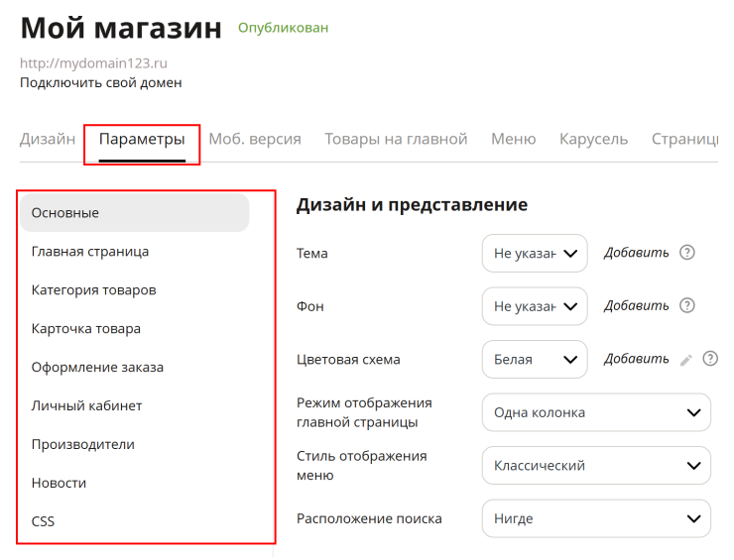Screen dimensions: 734x560
Task: Open help icon next to Цветовая схема
Action: tap(710, 359)
